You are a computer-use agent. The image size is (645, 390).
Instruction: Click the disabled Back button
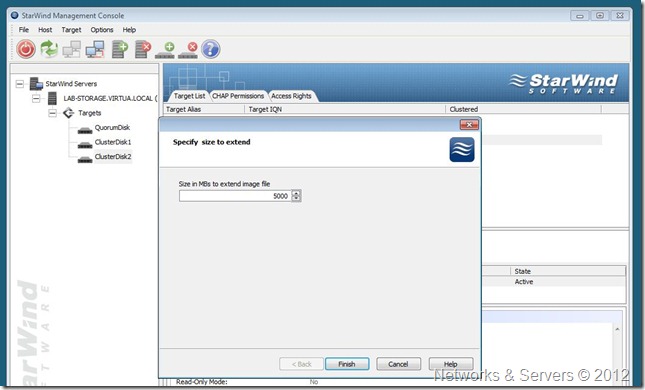click(301, 364)
